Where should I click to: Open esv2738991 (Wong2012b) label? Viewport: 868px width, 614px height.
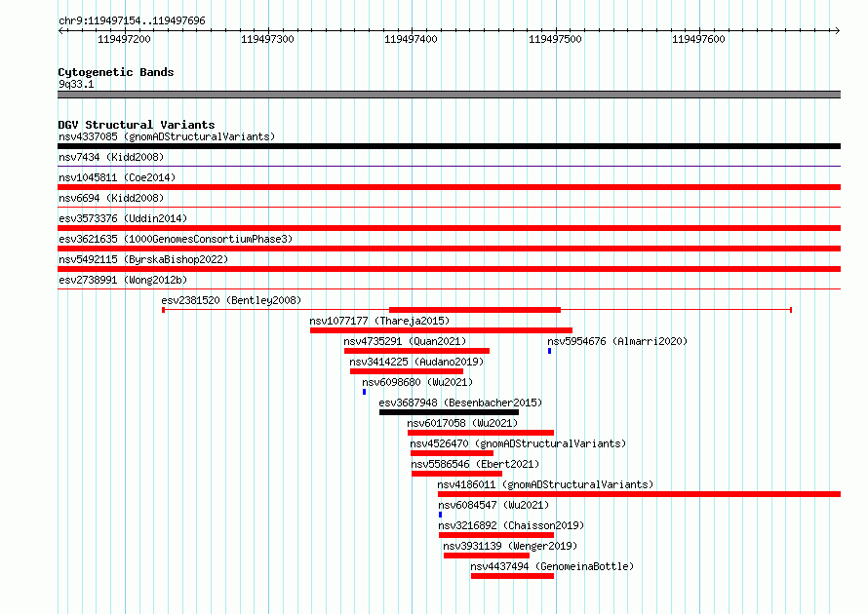click(x=123, y=280)
